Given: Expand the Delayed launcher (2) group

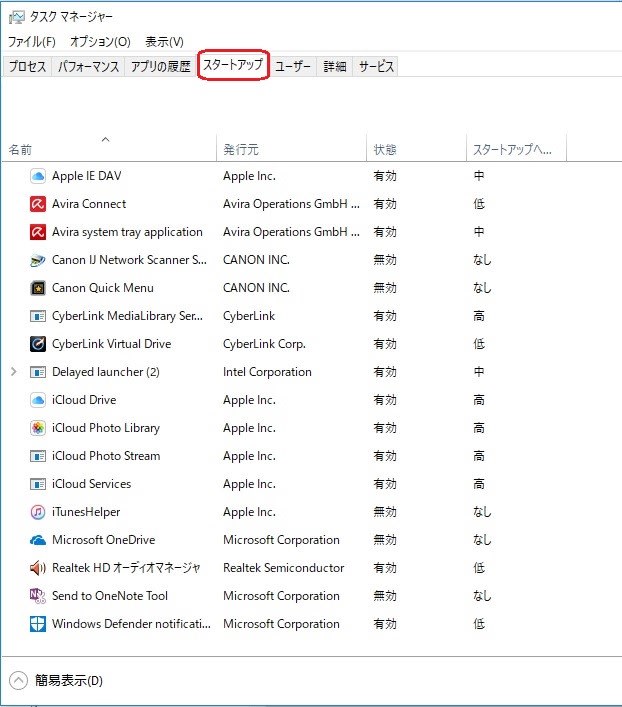Looking at the screenshot, I should point(14,372).
